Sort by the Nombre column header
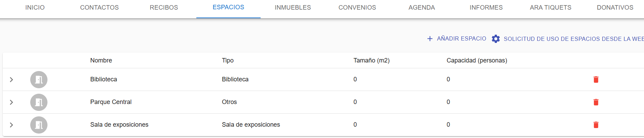This screenshot has height=138, width=644. [101, 60]
